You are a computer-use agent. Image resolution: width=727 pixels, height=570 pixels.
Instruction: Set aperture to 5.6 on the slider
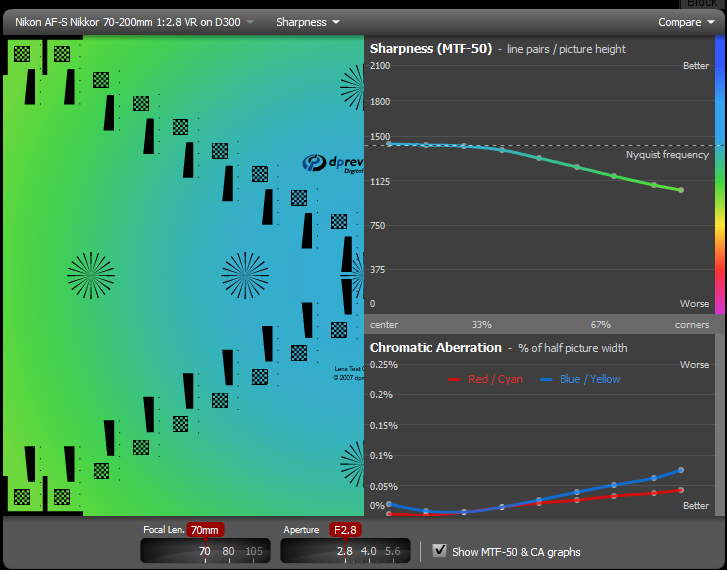pos(392,551)
